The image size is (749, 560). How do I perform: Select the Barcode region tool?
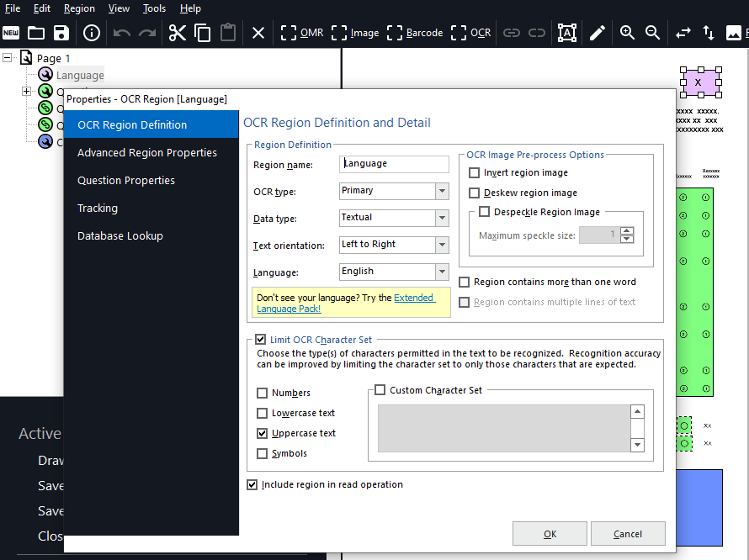click(x=415, y=33)
